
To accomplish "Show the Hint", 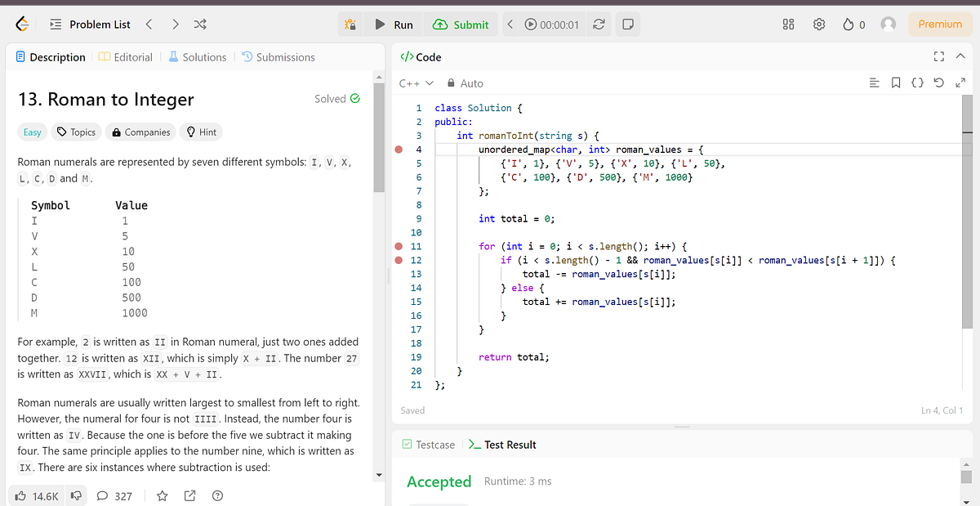I will [202, 132].
